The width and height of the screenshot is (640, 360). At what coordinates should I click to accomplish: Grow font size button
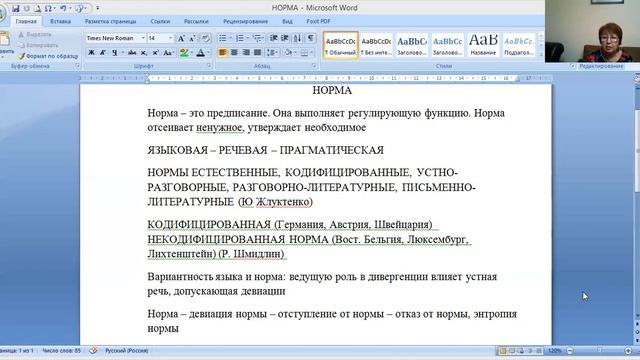point(181,38)
